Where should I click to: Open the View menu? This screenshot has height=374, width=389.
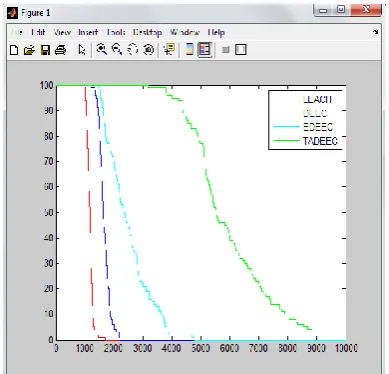pyautogui.click(x=62, y=32)
